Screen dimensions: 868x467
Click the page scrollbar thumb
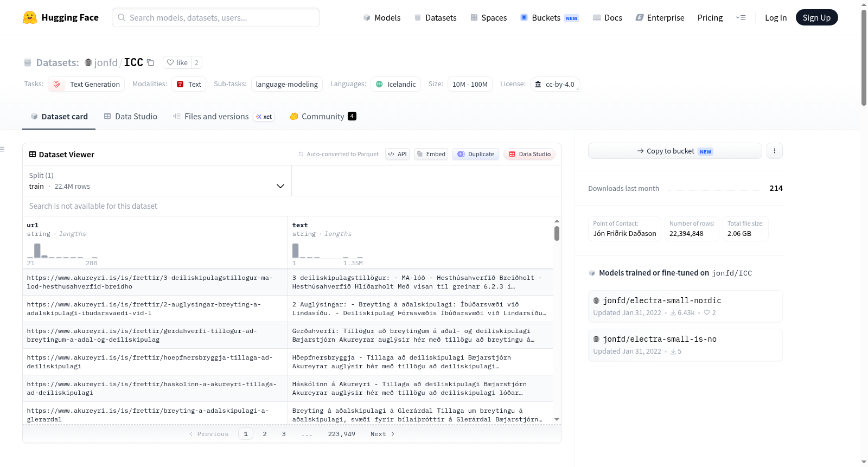pos(864,57)
